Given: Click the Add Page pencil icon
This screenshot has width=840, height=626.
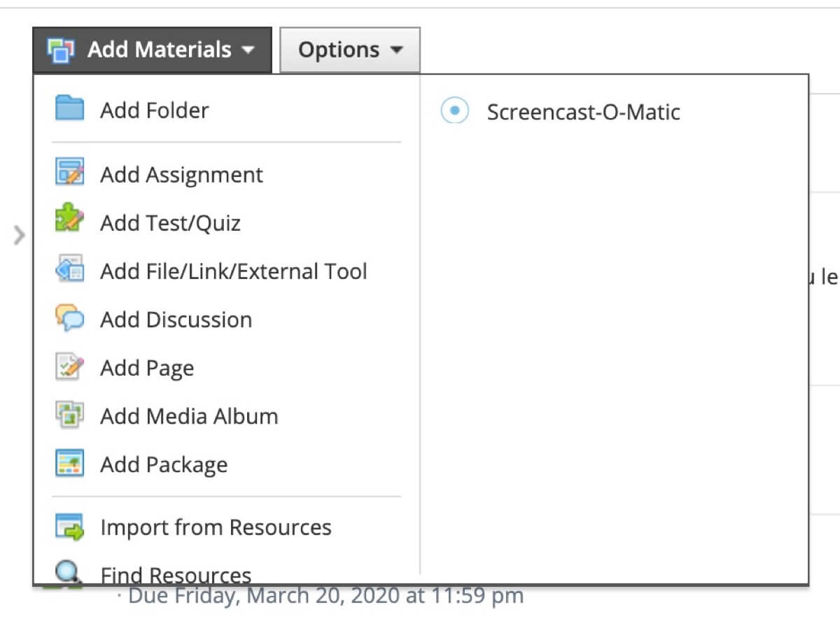Looking at the screenshot, I should (69, 367).
